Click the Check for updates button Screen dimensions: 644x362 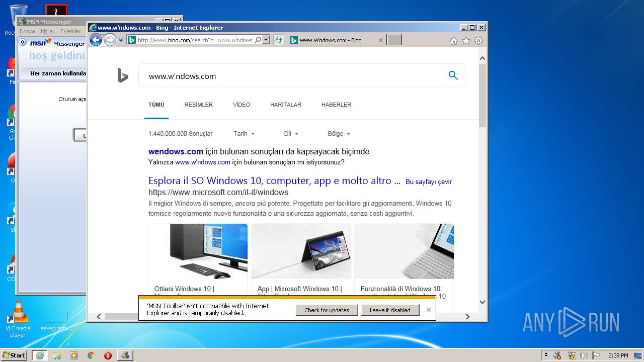[x=327, y=310]
